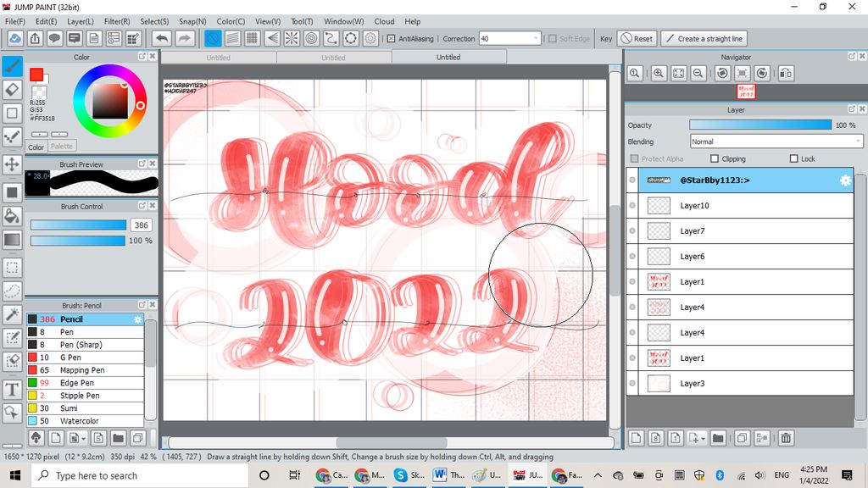868x488 pixels.
Task: Enable crisscross grid snap
Action: pos(253,39)
